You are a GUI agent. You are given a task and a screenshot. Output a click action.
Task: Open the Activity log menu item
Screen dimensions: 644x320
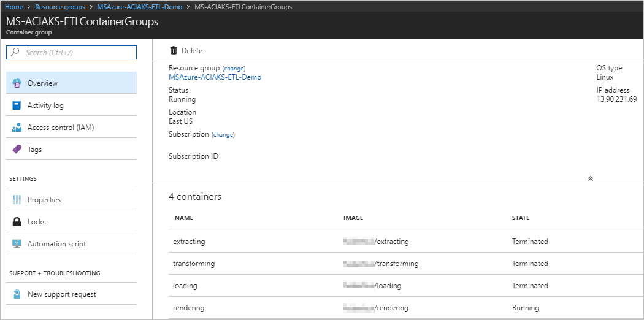point(45,105)
